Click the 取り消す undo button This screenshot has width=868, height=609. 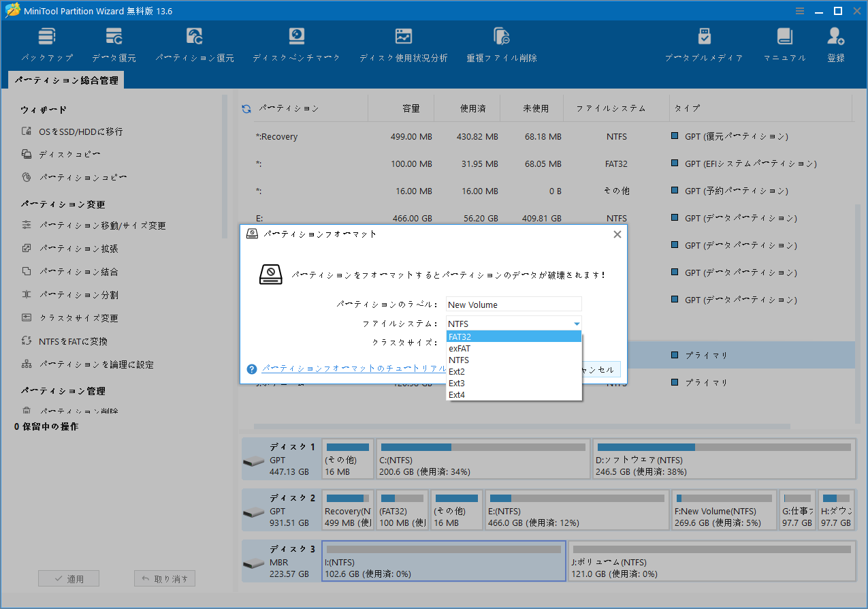(165, 579)
